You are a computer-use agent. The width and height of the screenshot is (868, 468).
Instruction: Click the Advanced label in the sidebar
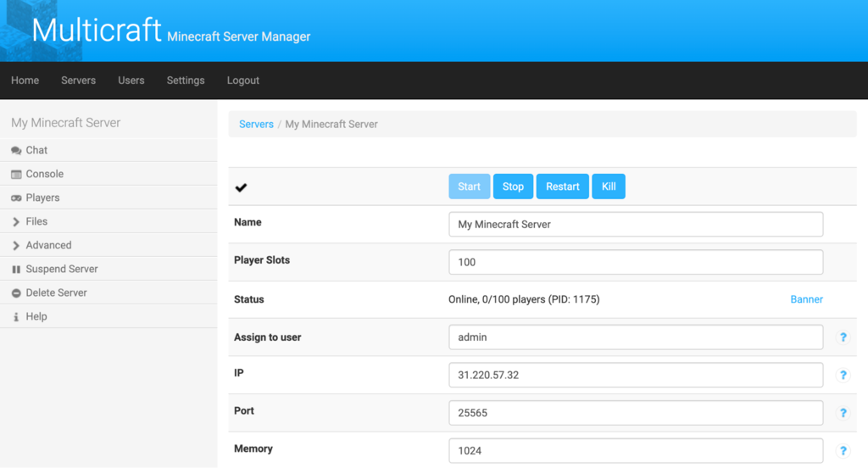coord(48,245)
